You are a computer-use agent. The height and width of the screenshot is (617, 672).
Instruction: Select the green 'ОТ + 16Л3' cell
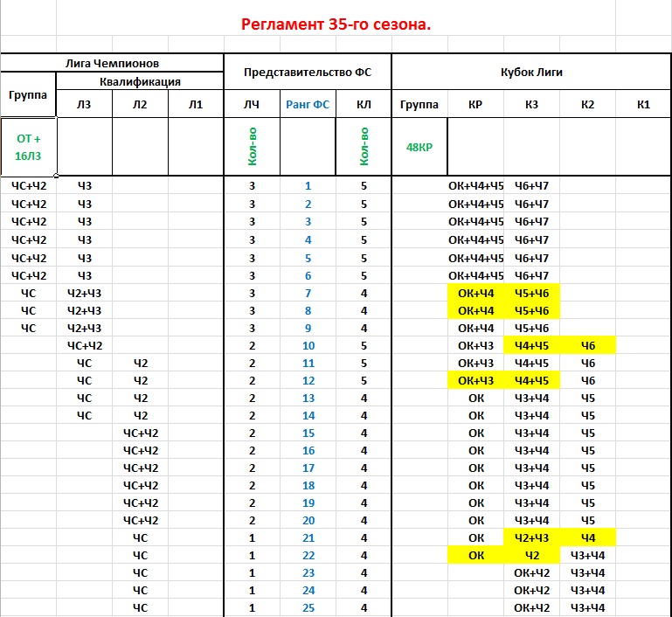coord(29,147)
